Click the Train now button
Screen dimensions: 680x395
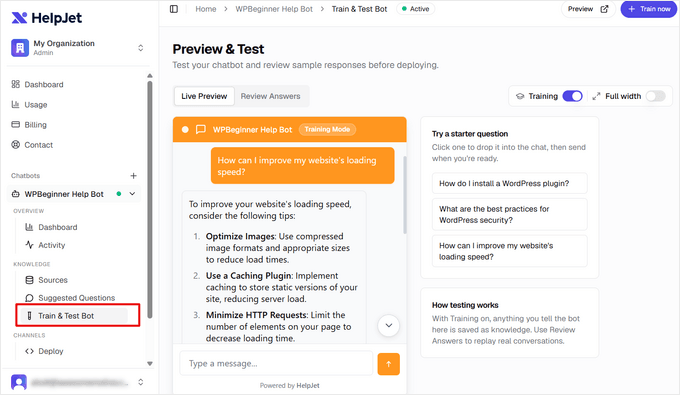click(x=649, y=9)
